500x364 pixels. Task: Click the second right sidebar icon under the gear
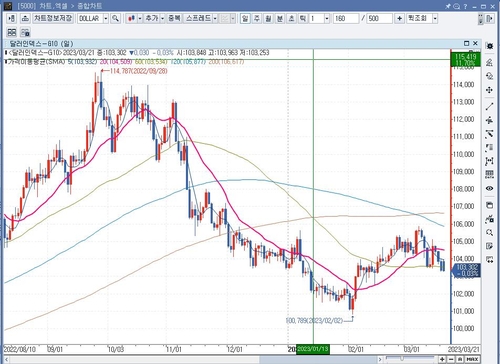(x=489, y=62)
